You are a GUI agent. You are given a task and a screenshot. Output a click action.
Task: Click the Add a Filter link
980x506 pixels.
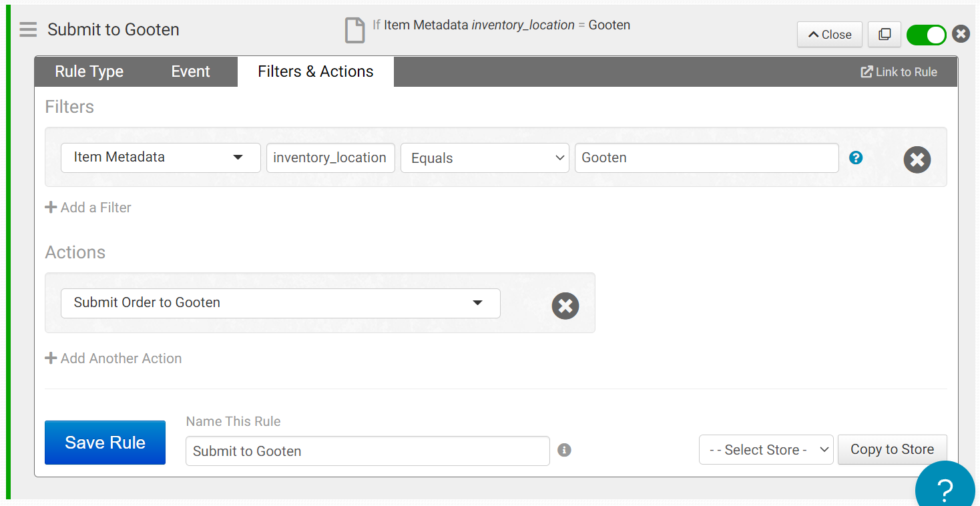pyautogui.click(x=88, y=208)
